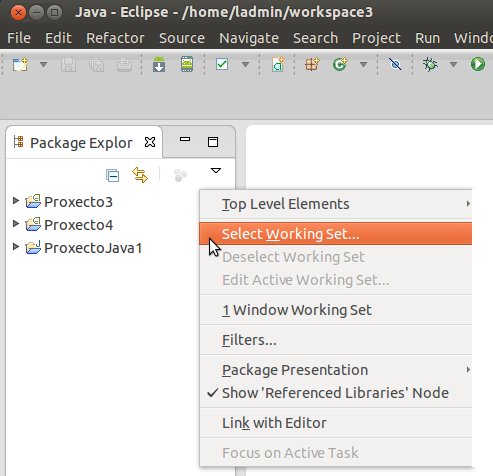Click the Print toolbar icon

(124, 64)
